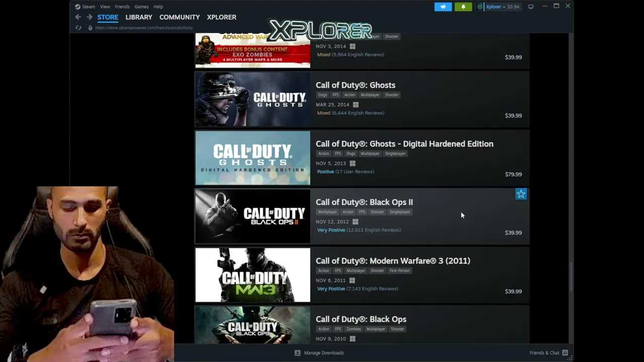Click Manage Downloads
The height and width of the screenshot is (362, 644).
coord(324,353)
